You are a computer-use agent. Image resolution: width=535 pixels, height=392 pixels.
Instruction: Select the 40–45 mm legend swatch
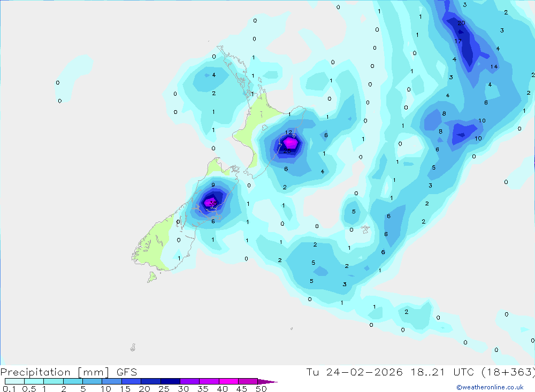pos(228,381)
